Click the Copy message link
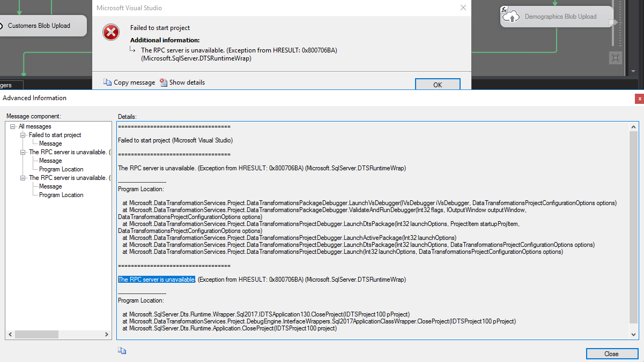Image resolution: width=644 pixels, height=362 pixels. tap(134, 82)
